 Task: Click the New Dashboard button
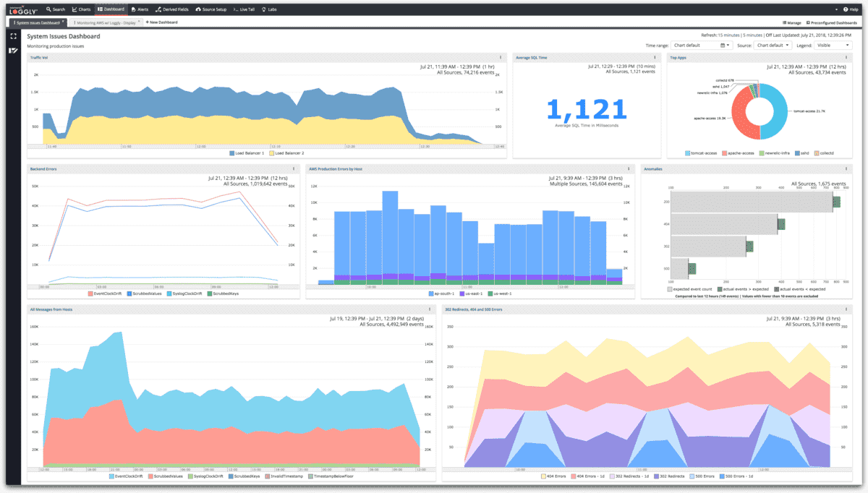point(162,22)
